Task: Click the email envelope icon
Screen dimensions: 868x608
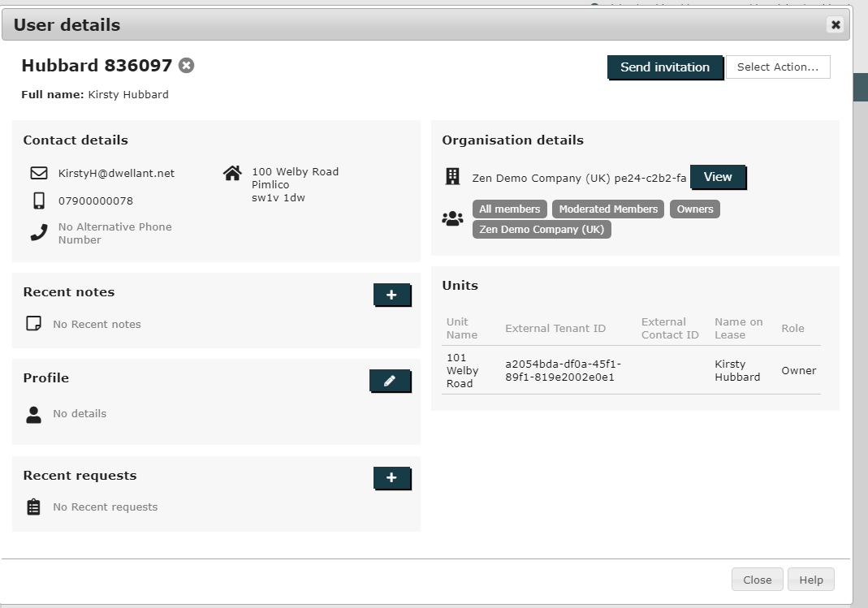Action: coord(39,173)
